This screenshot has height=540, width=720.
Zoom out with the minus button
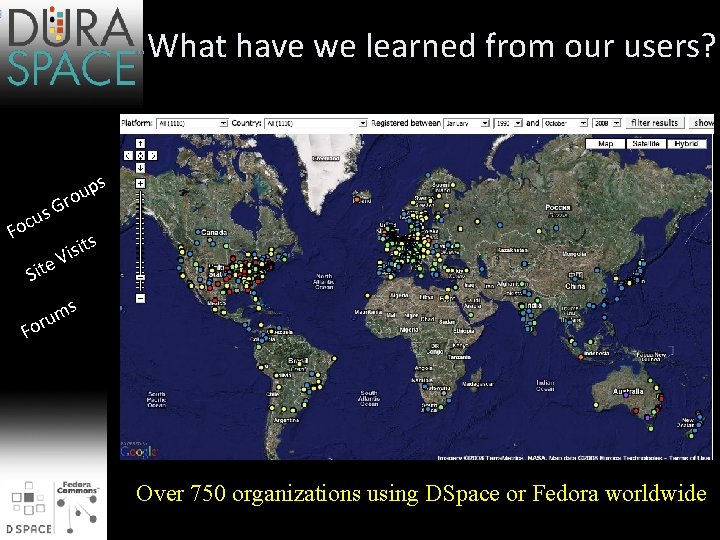pos(141,298)
